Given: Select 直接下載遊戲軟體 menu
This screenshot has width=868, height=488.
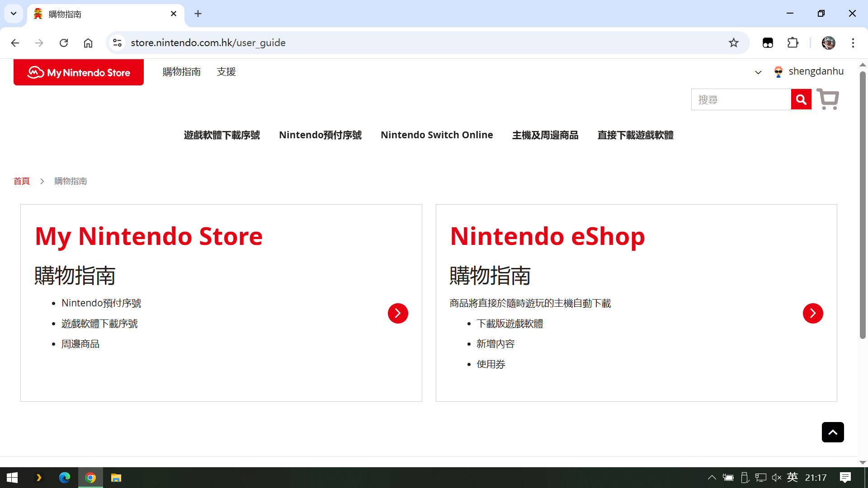Looking at the screenshot, I should [636, 135].
